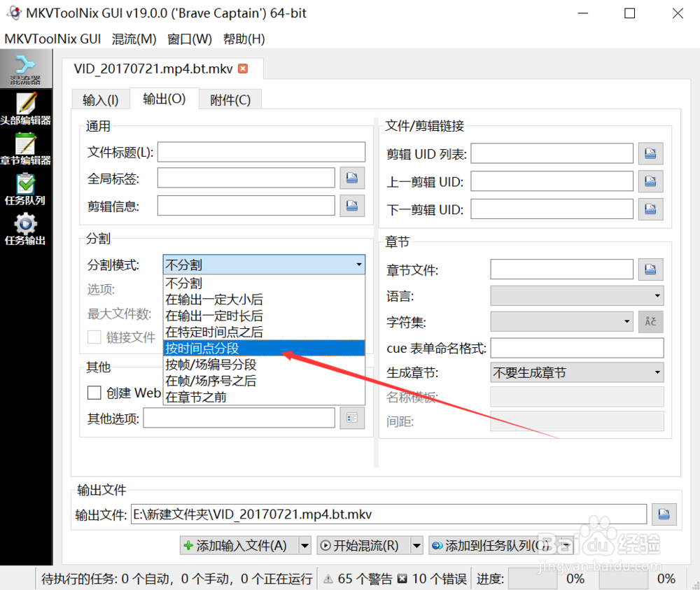The image size is (700, 590).
Task: Toggle the link files checkbox
Action: click(94, 337)
